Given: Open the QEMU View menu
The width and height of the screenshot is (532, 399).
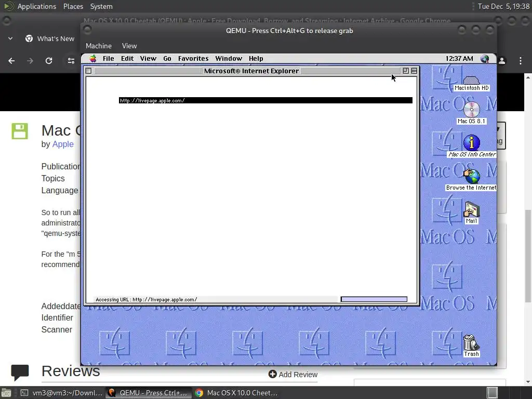Looking at the screenshot, I should pos(129,46).
